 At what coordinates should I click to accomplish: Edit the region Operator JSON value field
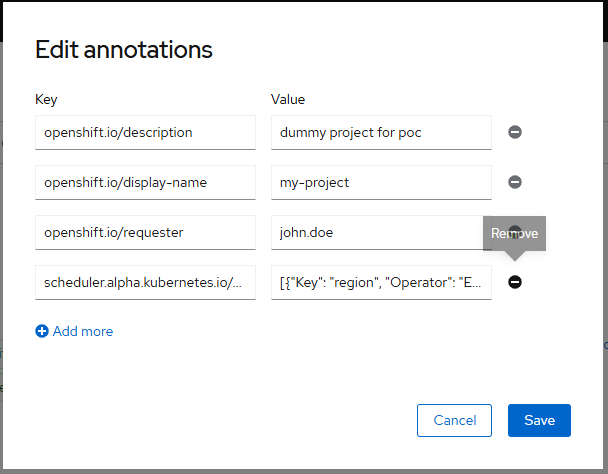click(381, 282)
